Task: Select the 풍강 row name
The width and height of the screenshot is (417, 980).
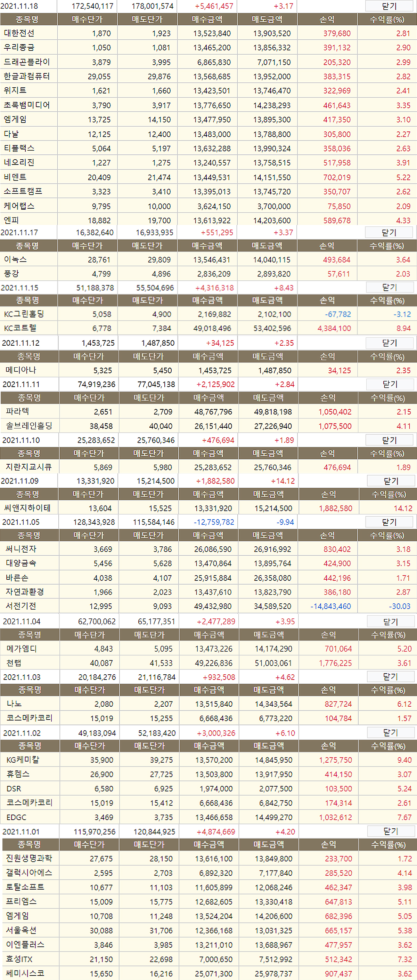Action: point(11,274)
